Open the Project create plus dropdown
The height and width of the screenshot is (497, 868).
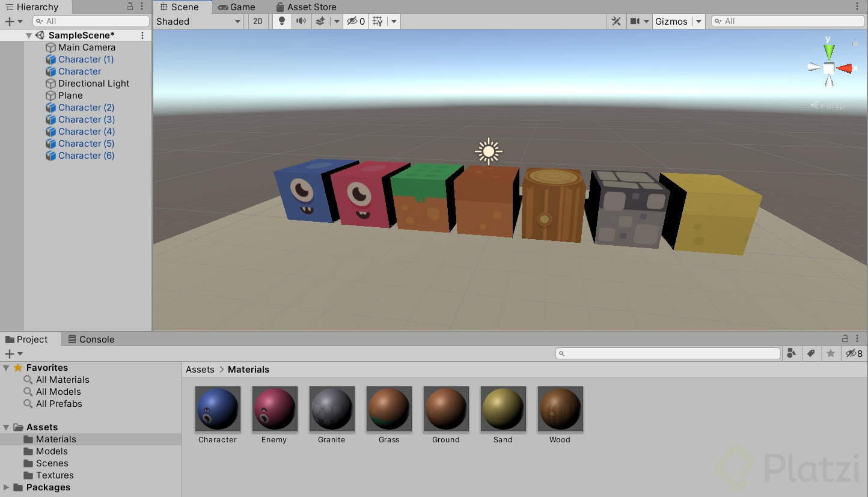tap(13, 354)
